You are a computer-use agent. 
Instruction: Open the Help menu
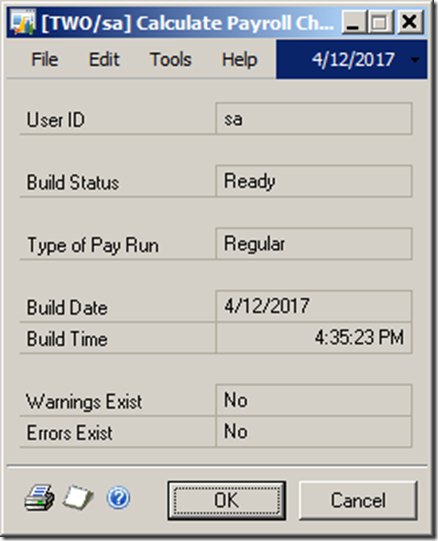[x=240, y=59]
